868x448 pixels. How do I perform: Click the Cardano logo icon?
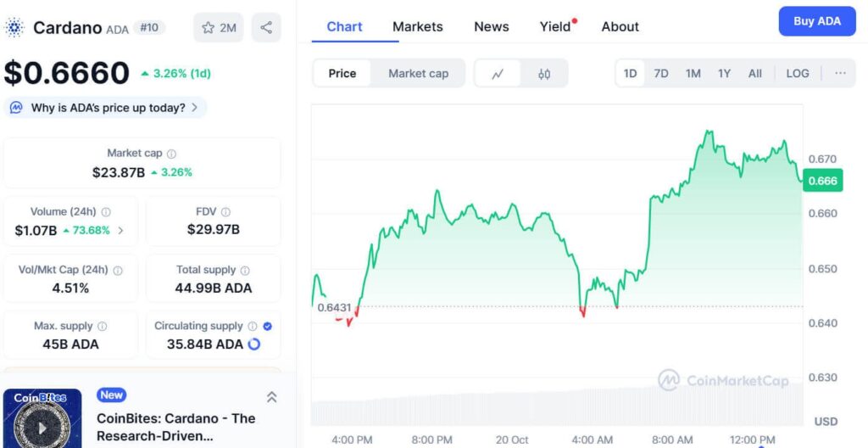click(15, 28)
